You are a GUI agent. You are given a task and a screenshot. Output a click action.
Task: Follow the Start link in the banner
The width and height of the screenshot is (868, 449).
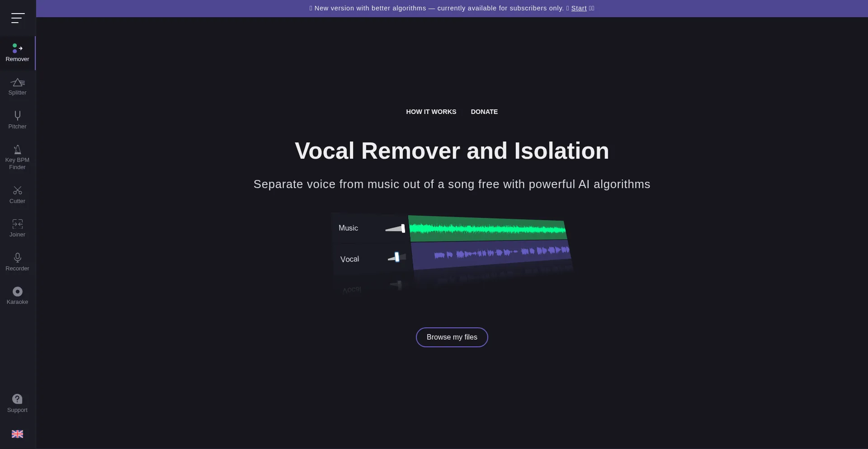(579, 8)
